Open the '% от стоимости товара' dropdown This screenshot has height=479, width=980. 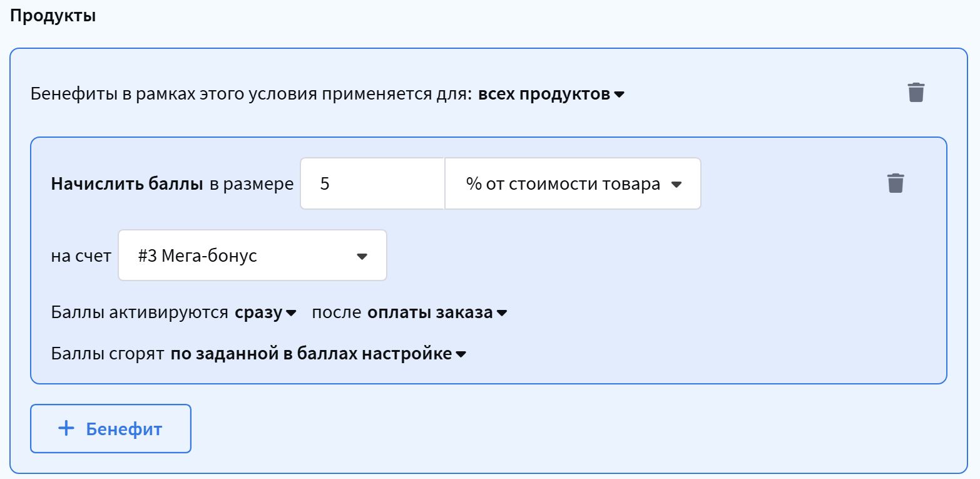(573, 184)
